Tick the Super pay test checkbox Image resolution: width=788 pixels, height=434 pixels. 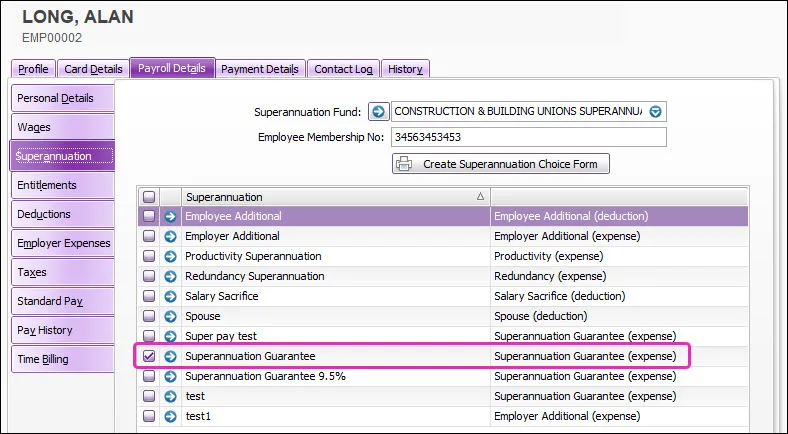pyautogui.click(x=149, y=336)
